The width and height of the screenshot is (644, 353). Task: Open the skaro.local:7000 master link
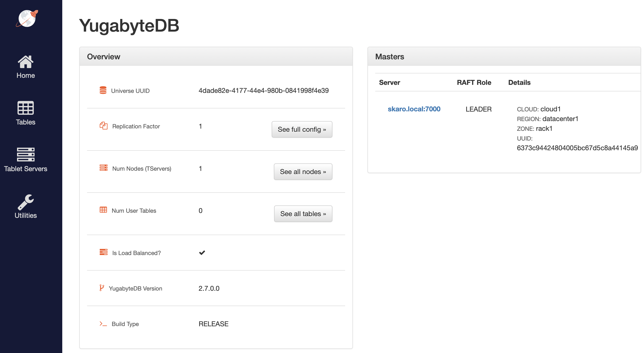(x=414, y=109)
